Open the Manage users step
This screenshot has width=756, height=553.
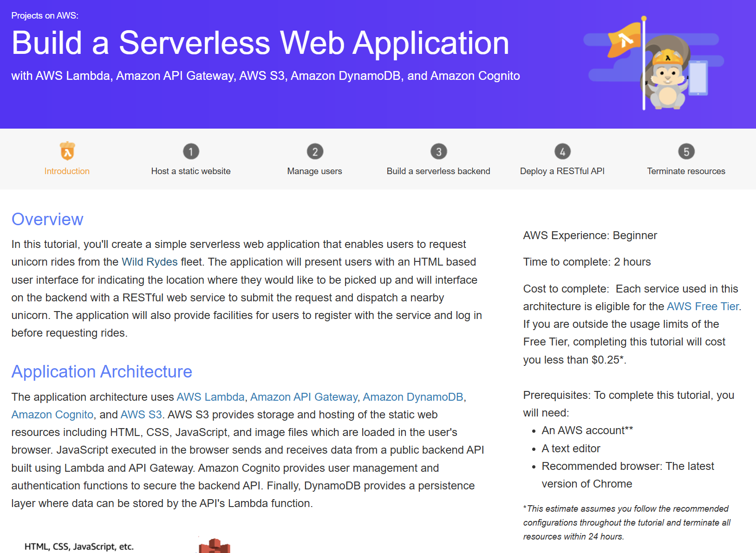[x=315, y=171]
